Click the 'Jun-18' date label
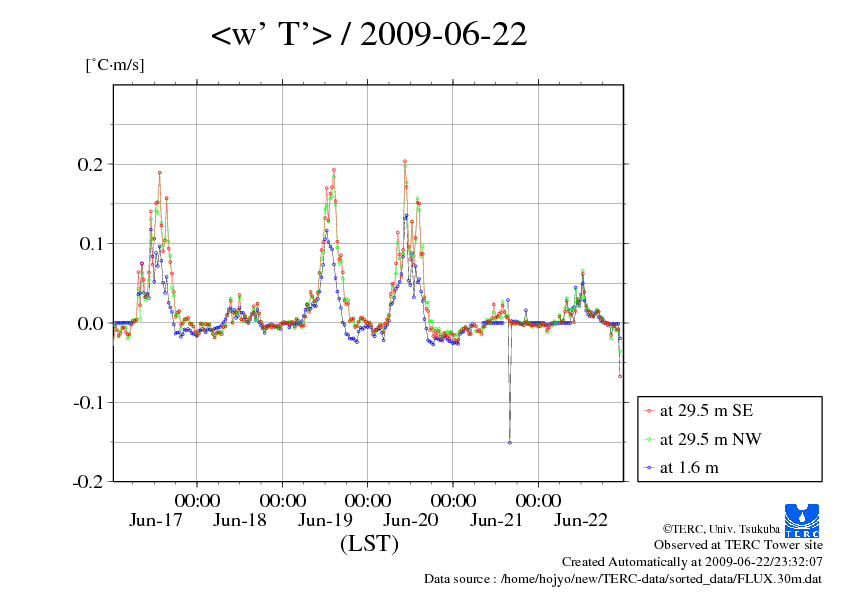Viewport: 842px width, 595px height. 239,520
